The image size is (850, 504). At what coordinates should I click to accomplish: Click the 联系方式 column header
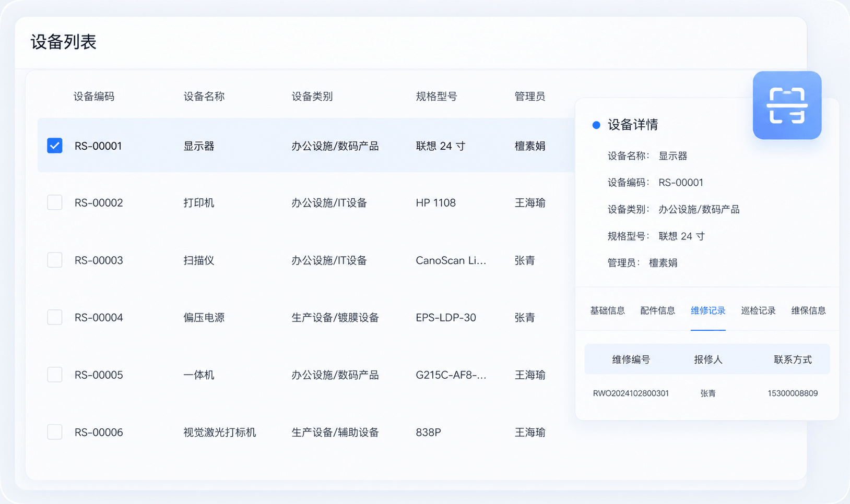click(x=793, y=359)
